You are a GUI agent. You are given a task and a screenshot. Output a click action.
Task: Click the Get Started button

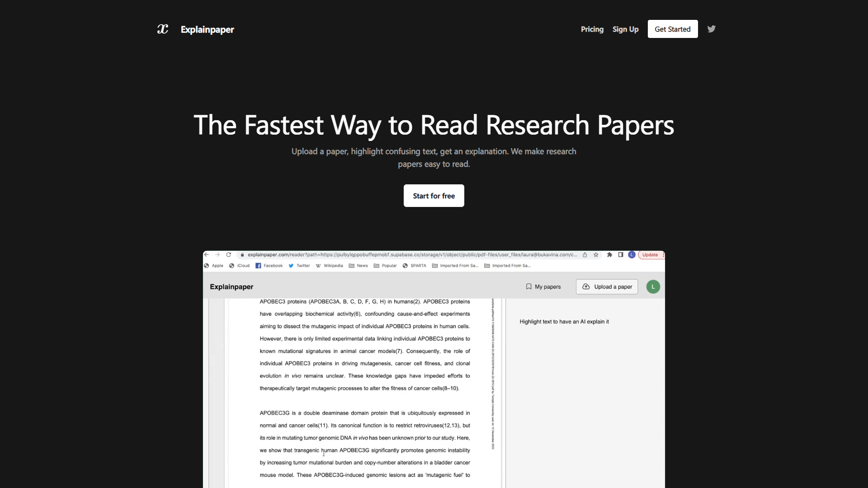click(672, 28)
